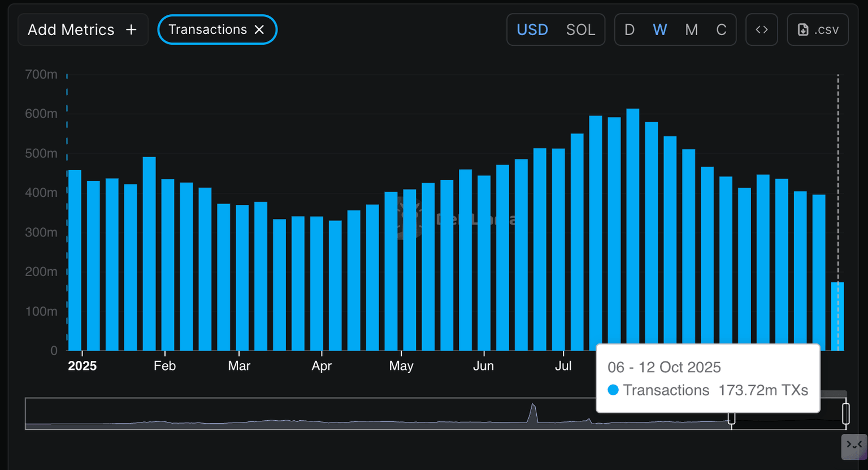Click the plus icon in Add Metrics
Image resolution: width=868 pixels, height=470 pixels.
point(131,30)
